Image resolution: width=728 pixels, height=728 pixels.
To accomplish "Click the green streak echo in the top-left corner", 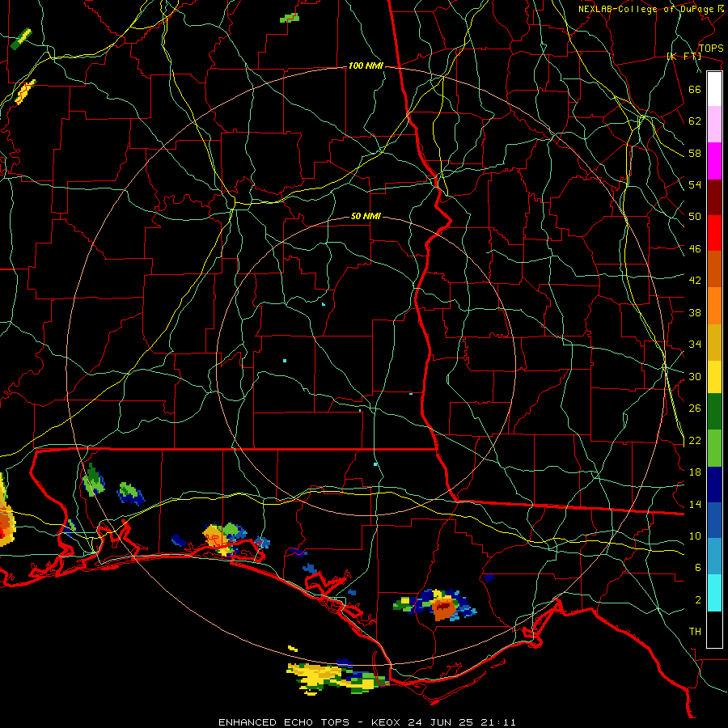I will 21,40.
